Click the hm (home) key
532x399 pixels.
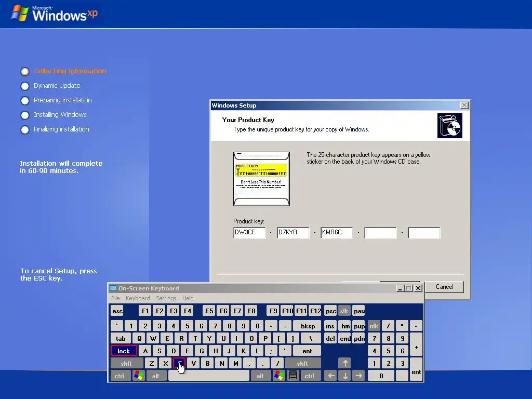[x=345, y=326]
